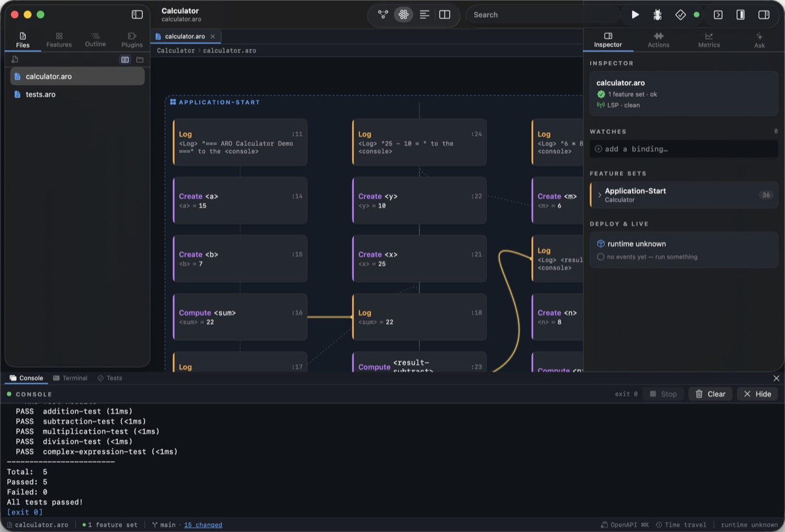Image resolution: width=785 pixels, height=532 pixels.
Task: Switch to the text lines view icon
Action: coord(424,15)
